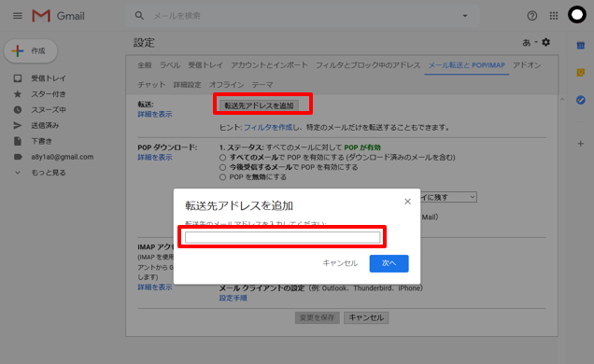
Task: Click the document icon for 下書き
Action: 18,141
